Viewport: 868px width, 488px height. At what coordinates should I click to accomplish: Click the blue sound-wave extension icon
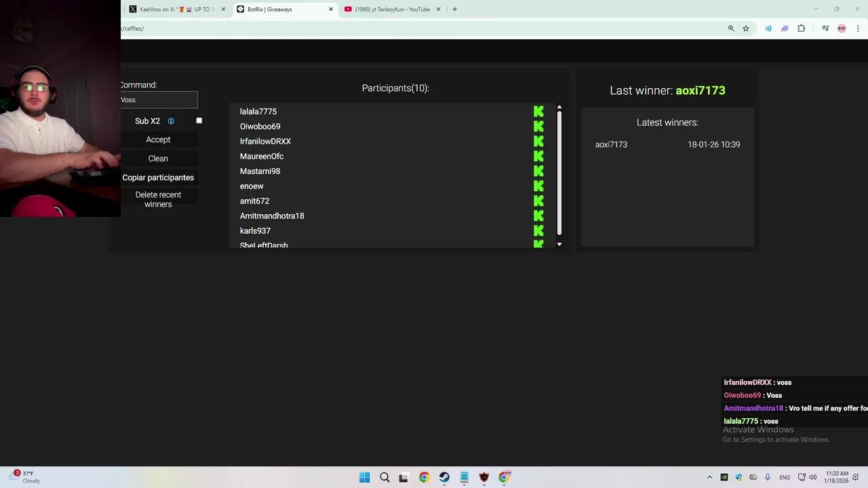[x=768, y=28]
